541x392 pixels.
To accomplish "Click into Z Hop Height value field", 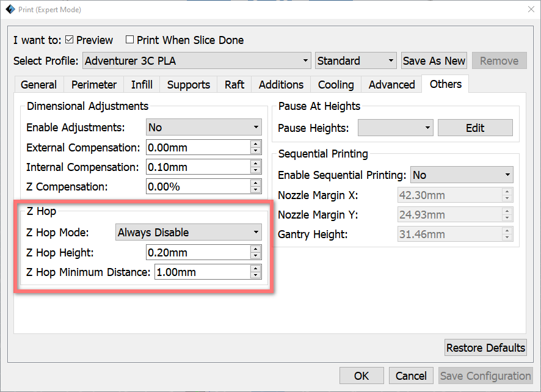I will (198, 253).
